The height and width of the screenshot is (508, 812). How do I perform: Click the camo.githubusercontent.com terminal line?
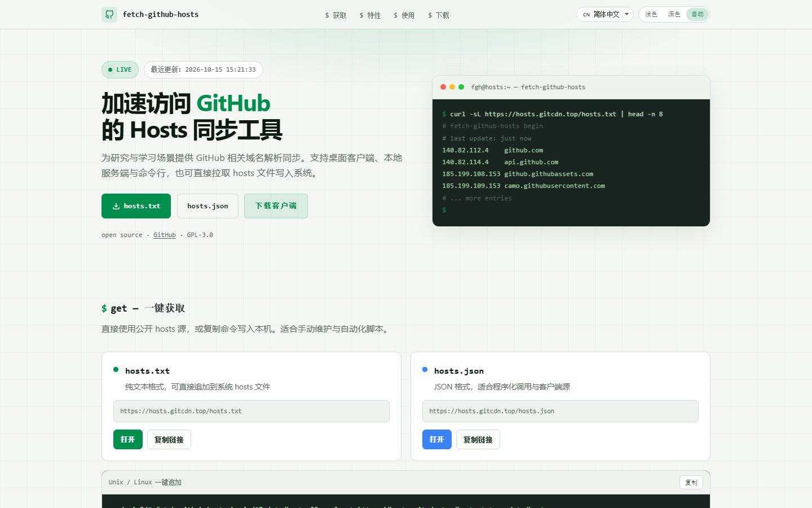point(523,186)
